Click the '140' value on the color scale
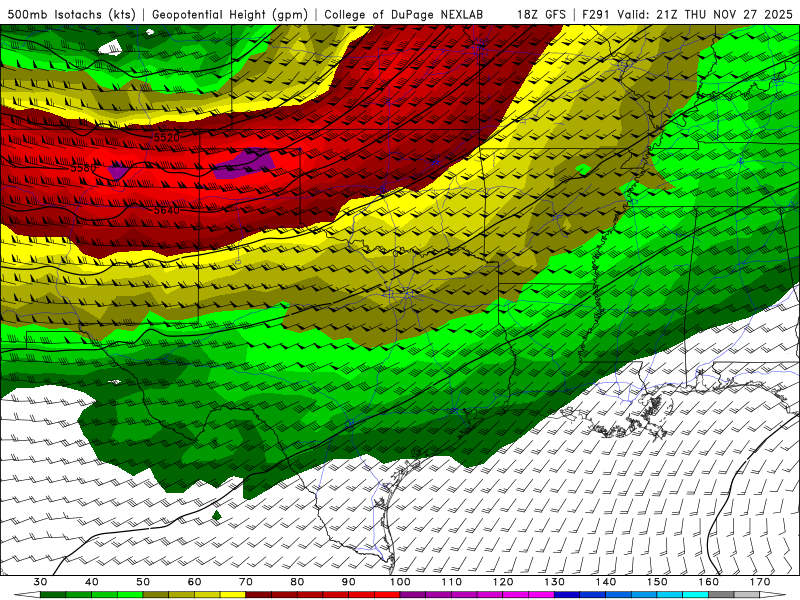800x600 pixels. tap(606, 582)
